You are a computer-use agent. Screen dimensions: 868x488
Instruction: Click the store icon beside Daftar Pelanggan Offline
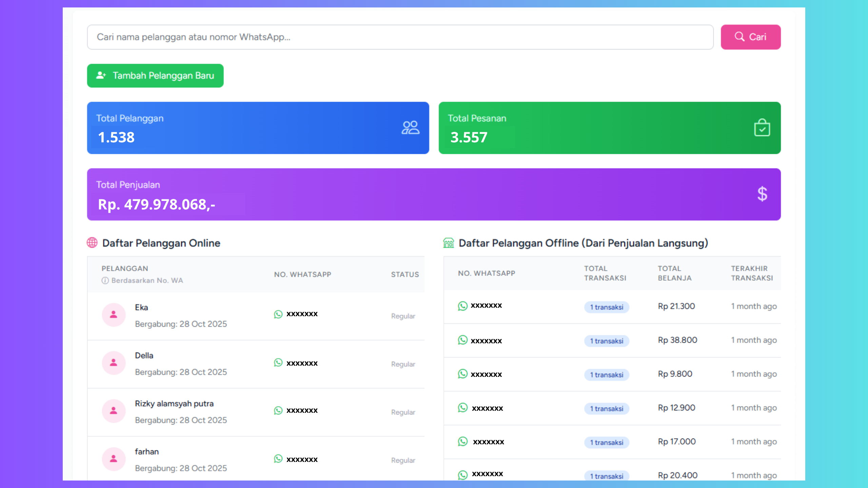click(x=449, y=243)
